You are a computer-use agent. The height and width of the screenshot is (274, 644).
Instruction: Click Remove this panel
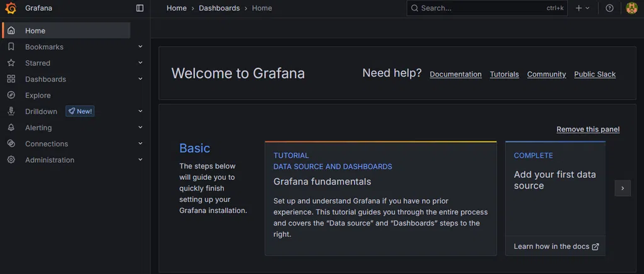(x=588, y=129)
